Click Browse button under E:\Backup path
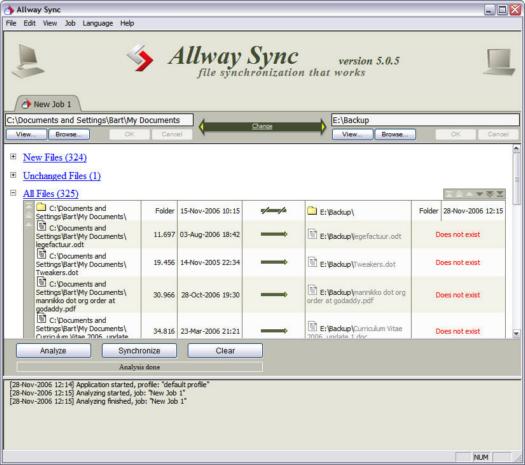The image size is (525, 465). (x=395, y=134)
